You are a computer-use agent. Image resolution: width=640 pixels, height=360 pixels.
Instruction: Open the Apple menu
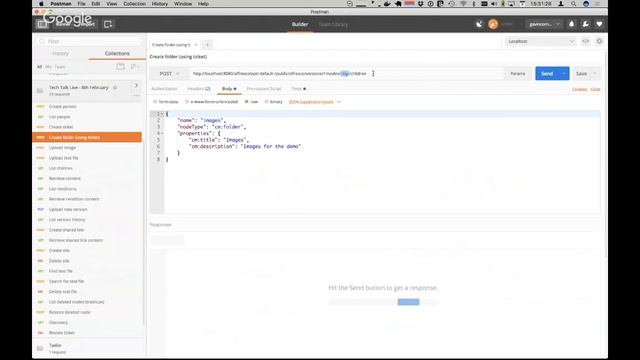click(x=41, y=4)
